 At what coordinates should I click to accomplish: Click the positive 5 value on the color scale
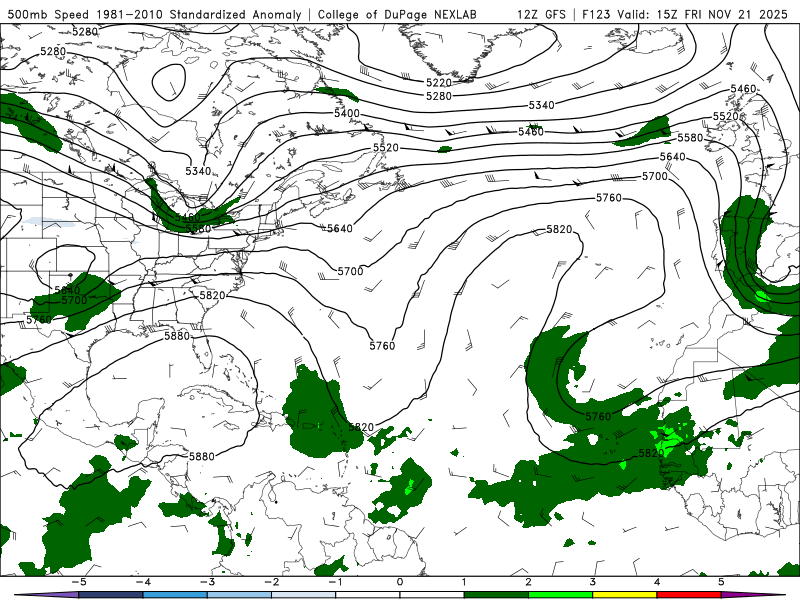(x=721, y=582)
